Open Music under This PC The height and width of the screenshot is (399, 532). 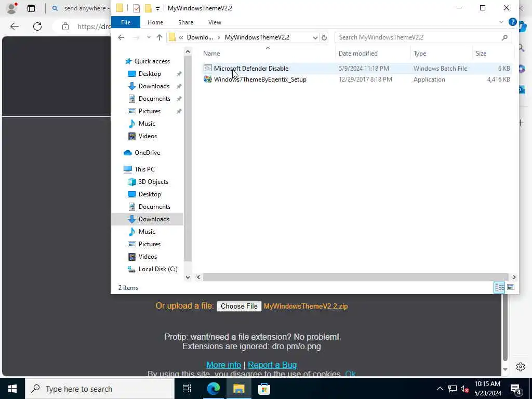click(147, 232)
